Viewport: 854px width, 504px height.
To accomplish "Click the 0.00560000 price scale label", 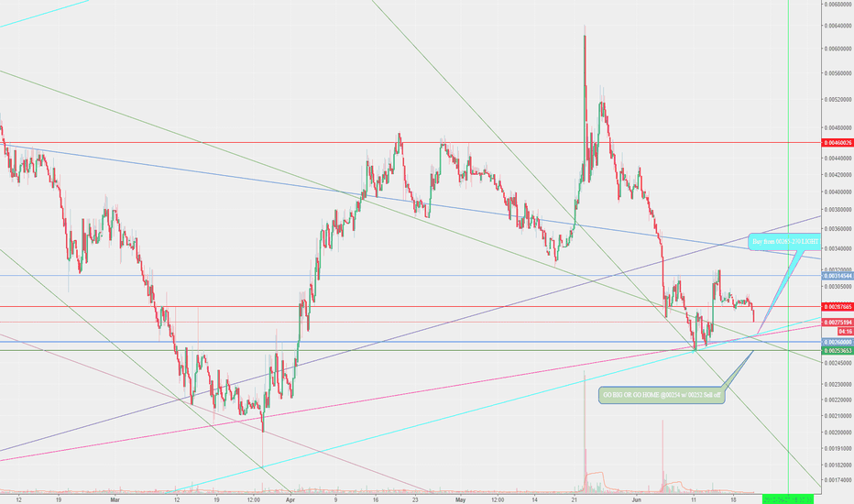I will coord(838,73).
